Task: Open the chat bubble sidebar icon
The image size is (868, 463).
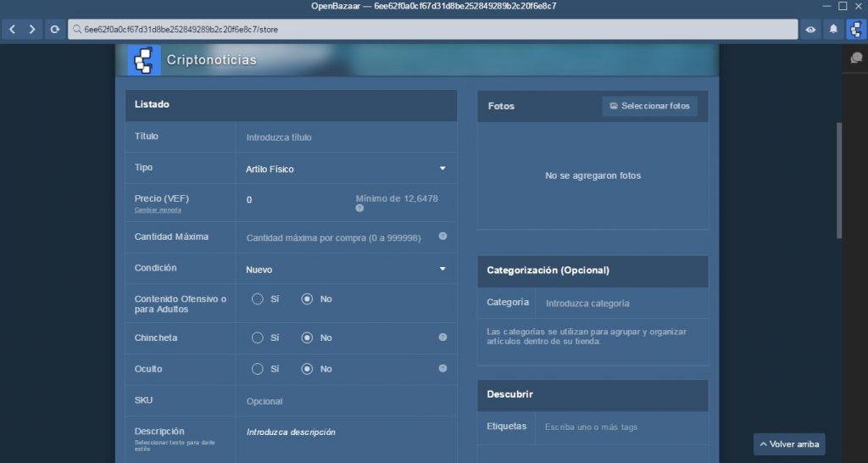Action: coord(856,59)
